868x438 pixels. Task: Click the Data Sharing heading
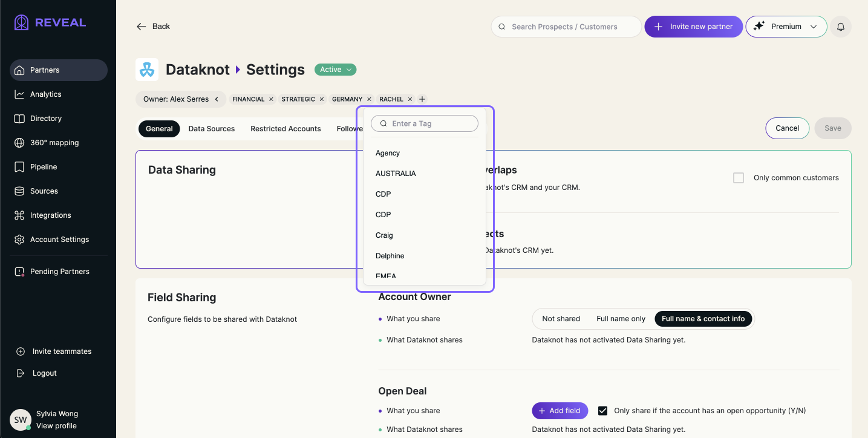pyautogui.click(x=182, y=170)
